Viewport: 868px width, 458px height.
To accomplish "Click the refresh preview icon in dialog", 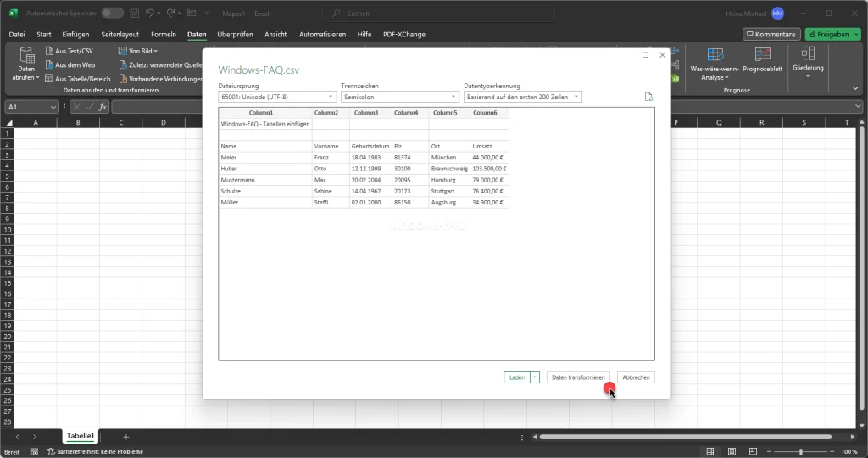I will click(648, 97).
